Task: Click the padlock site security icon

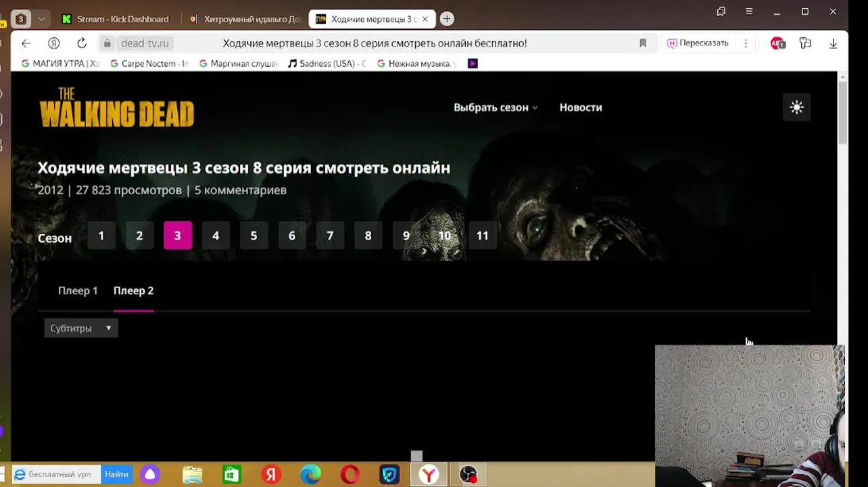Action: (x=107, y=43)
